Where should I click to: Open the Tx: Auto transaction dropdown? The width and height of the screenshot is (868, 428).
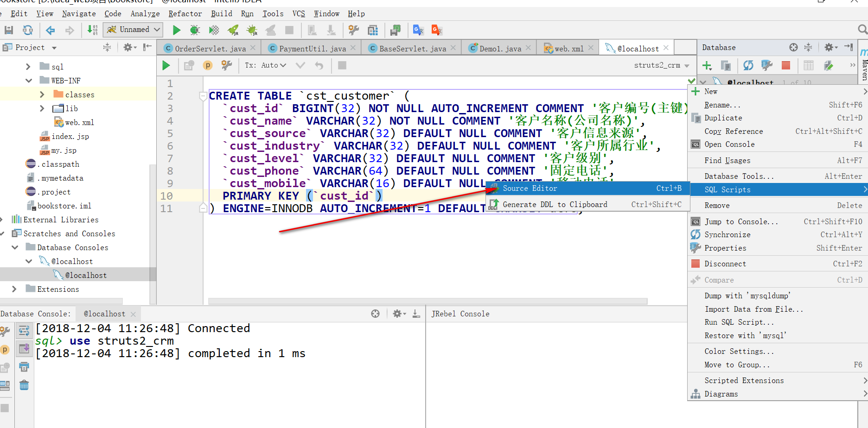click(265, 65)
